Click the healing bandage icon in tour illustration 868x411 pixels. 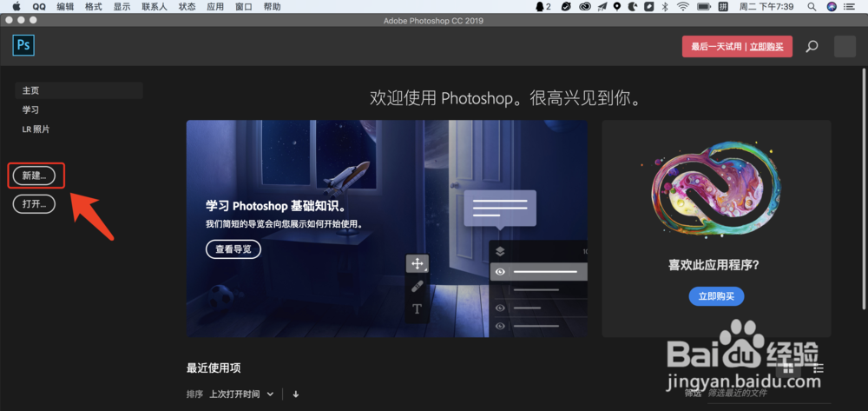tap(418, 287)
